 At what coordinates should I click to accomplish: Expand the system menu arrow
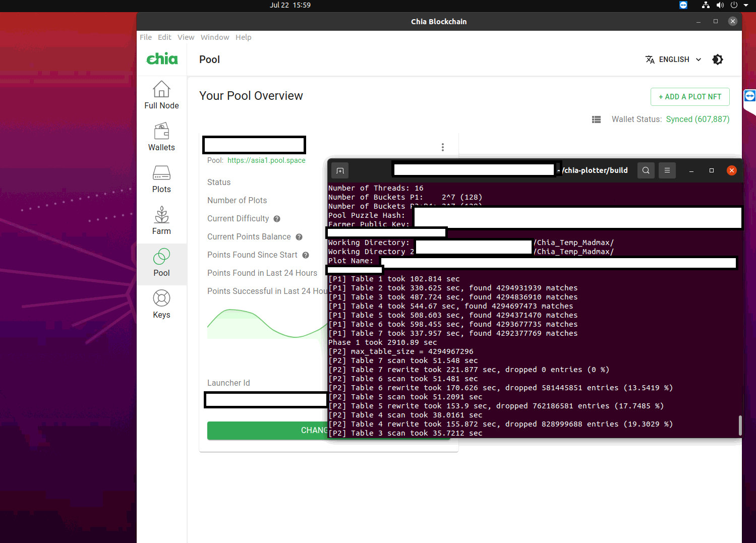tap(746, 5)
